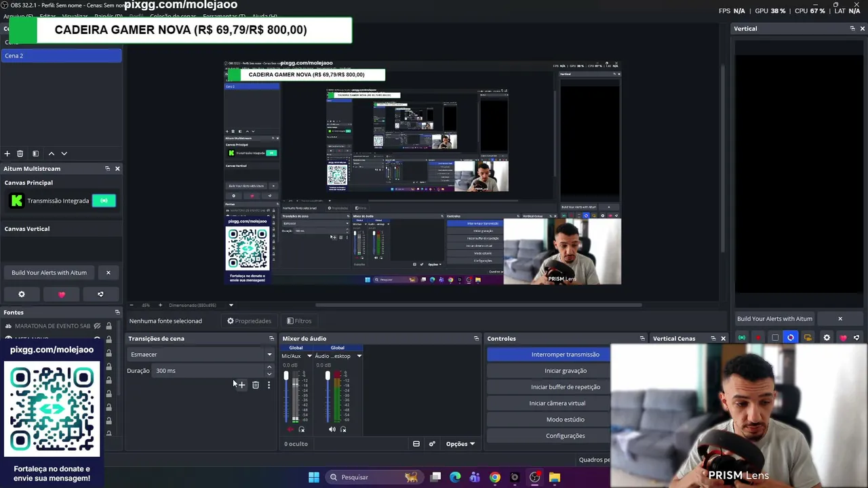Viewport: 868px width, 488px height.
Task: Move the selected scene up
Action: (x=51, y=154)
